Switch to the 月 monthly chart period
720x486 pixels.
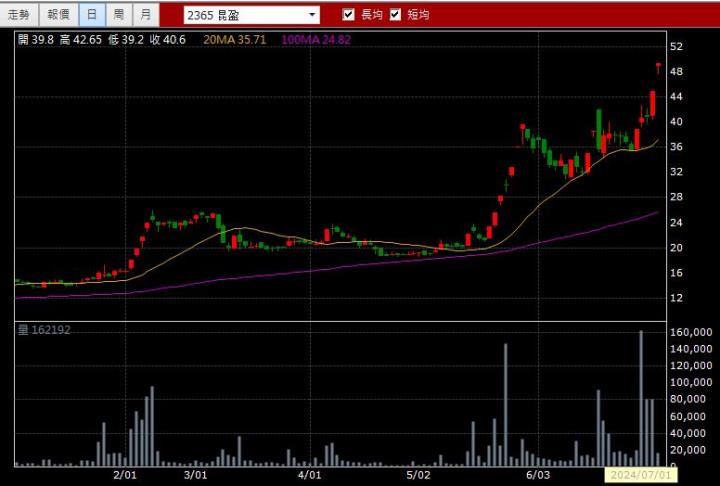coord(146,15)
